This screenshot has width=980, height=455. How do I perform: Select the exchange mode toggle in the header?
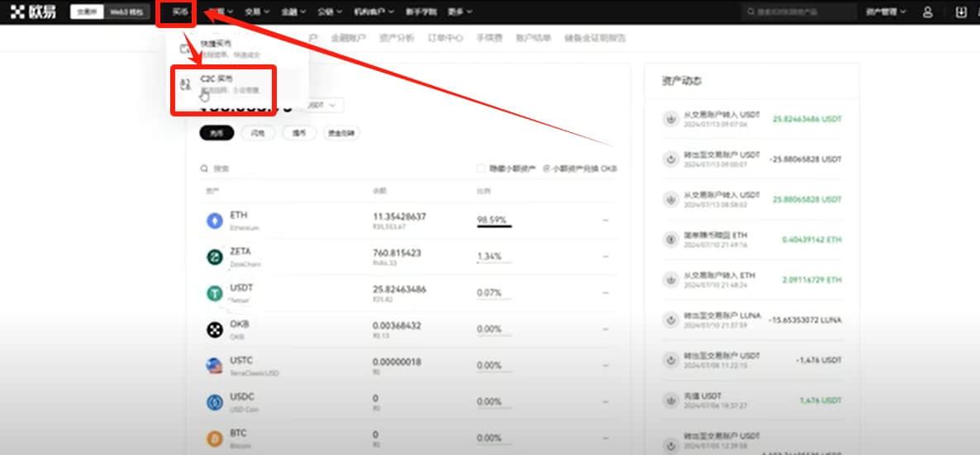pos(87,12)
